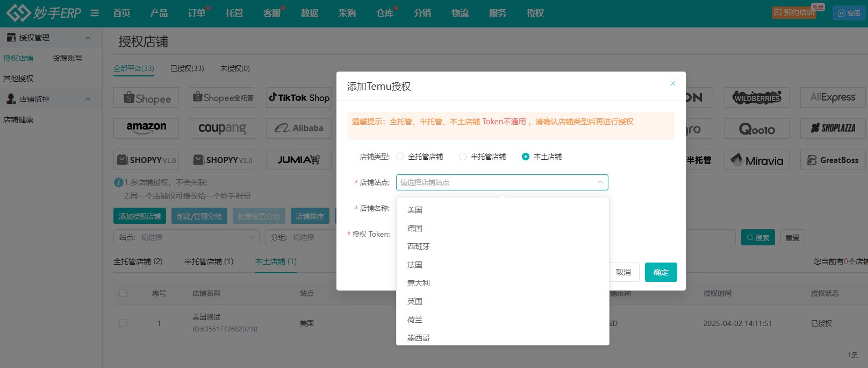Choose 荷兰 from the site list

point(503,320)
